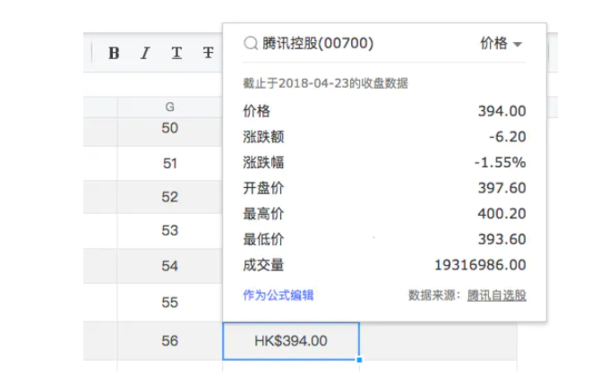Click the 涨跌额 value -6.20

click(x=507, y=137)
